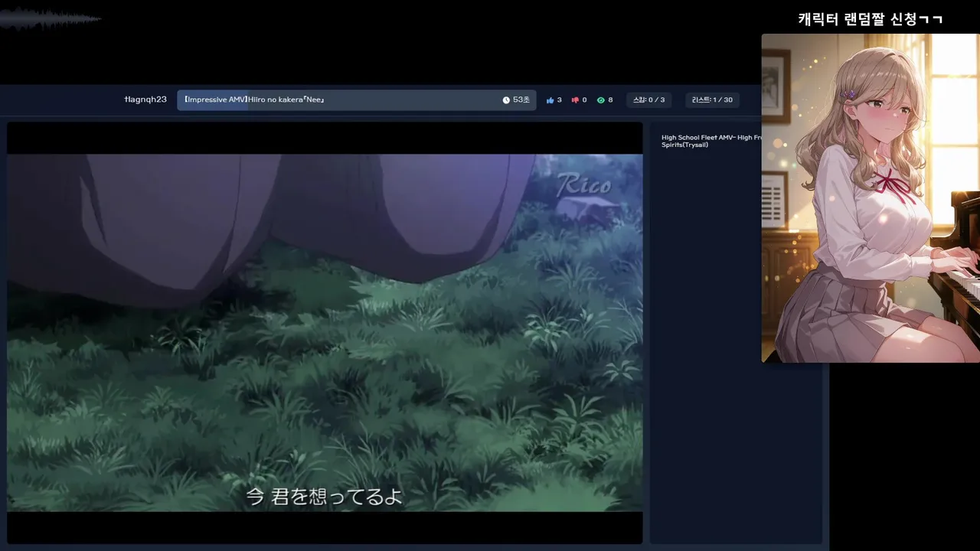Click the remaining time 53초 label
This screenshot has height=551, width=980.
pyautogui.click(x=521, y=100)
